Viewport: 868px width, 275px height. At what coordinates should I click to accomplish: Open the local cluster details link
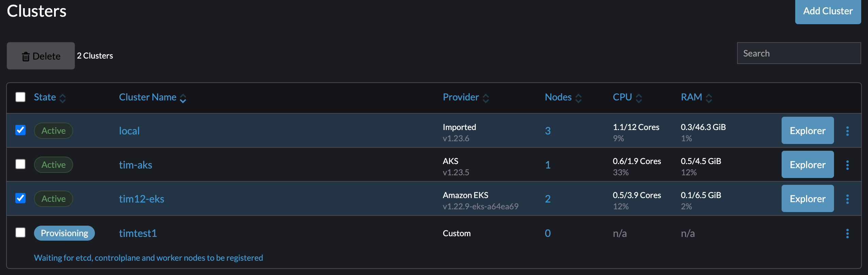129,130
